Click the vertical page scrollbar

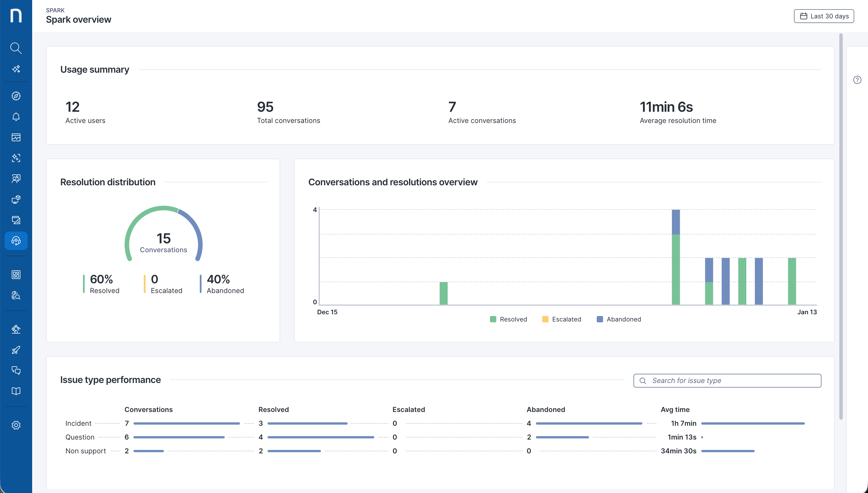coord(841,227)
